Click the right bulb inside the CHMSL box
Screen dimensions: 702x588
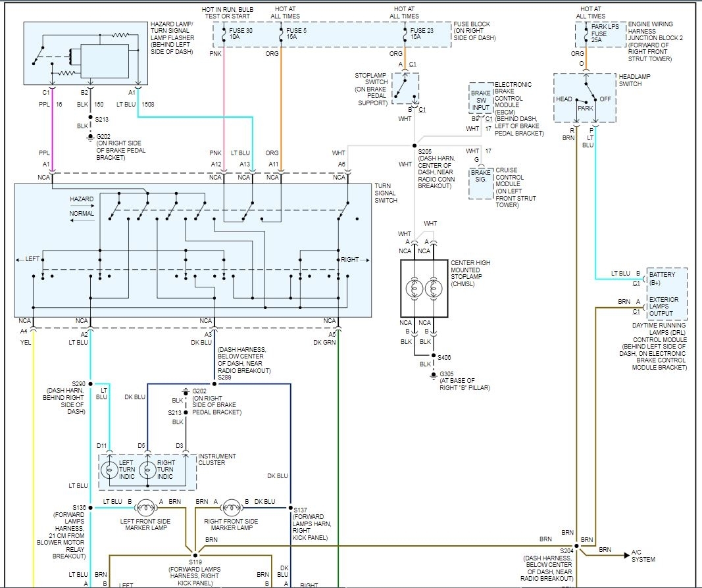(434, 288)
